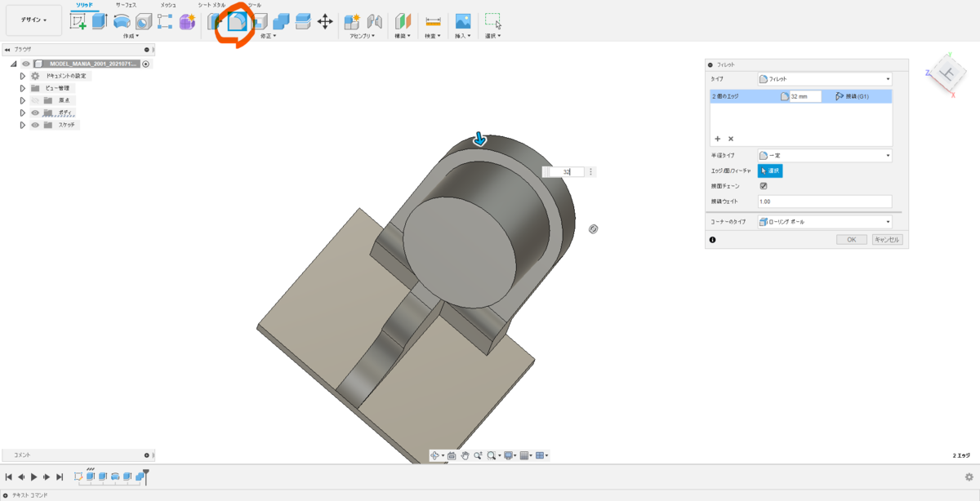Open timeline settings gear icon

(x=969, y=477)
